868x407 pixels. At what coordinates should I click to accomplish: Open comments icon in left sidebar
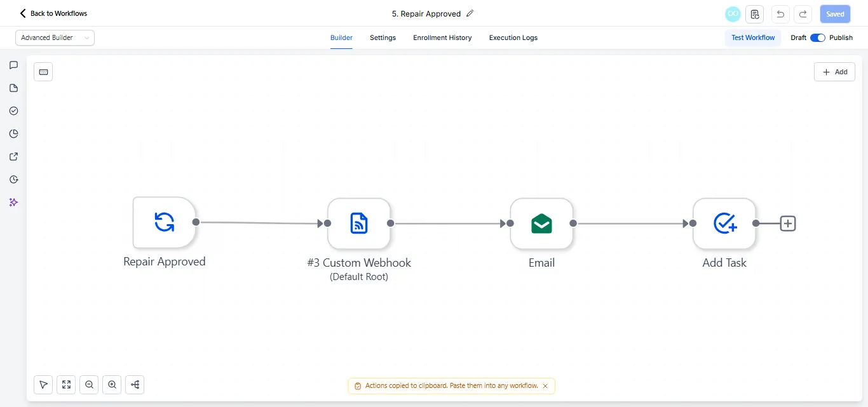[x=13, y=65]
